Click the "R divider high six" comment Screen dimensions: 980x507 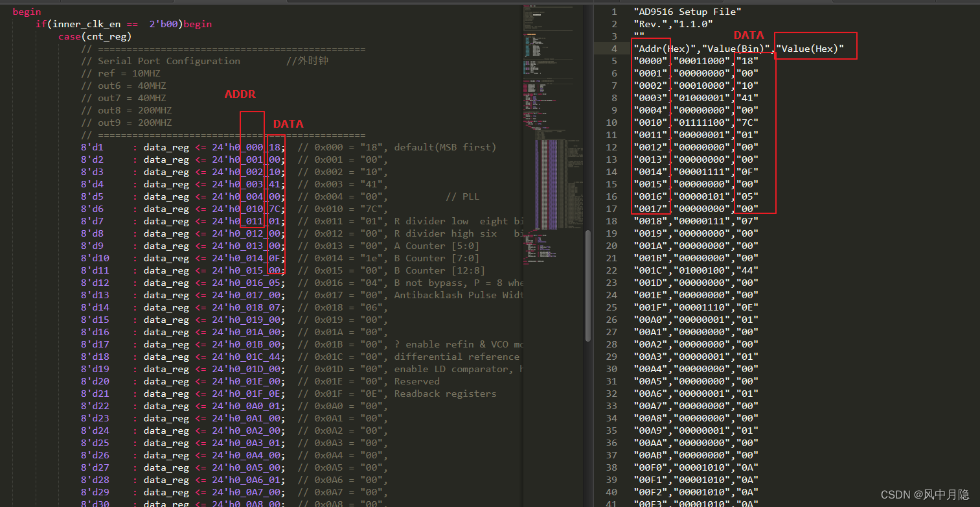(x=445, y=233)
